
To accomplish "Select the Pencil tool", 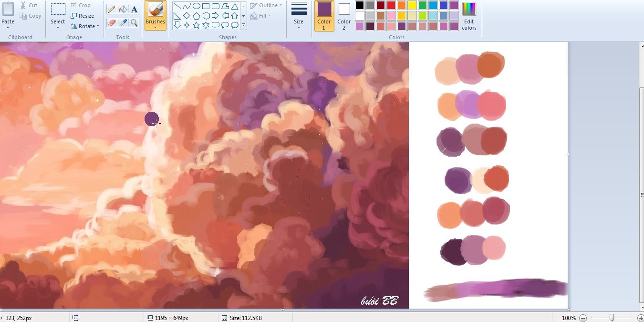I will [111, 10].
